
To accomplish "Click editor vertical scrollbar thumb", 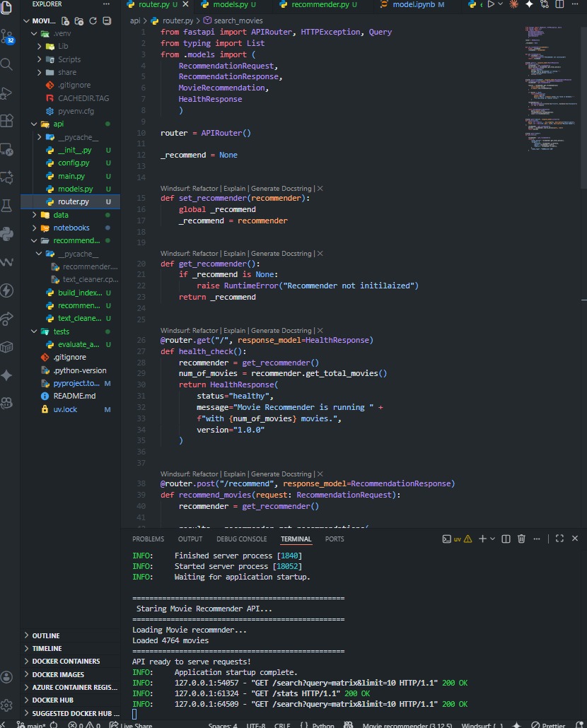I will 583,107.
